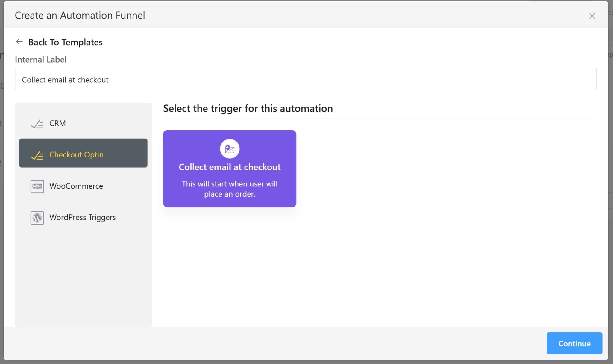The image size is (613, 364).
Task: Click the Woo logo icon
Action: [37, 186]
